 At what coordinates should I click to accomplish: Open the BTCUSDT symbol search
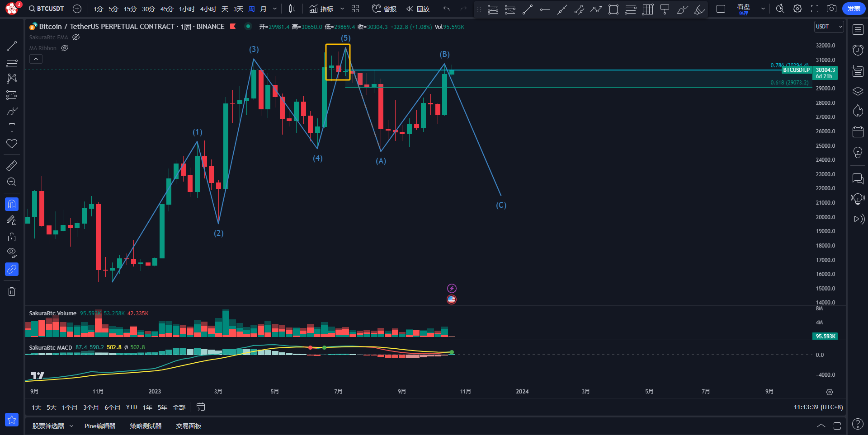click(47, 9)
